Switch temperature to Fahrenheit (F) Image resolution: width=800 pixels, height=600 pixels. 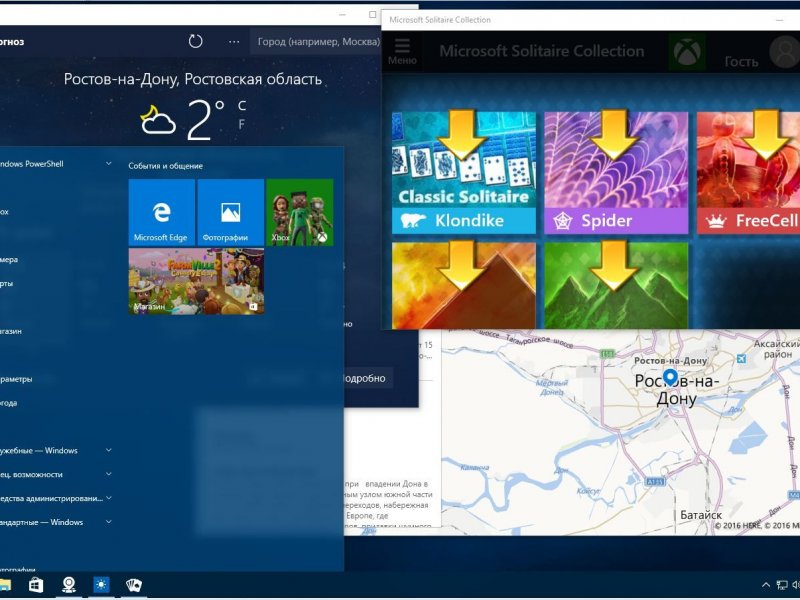[242, 124]
